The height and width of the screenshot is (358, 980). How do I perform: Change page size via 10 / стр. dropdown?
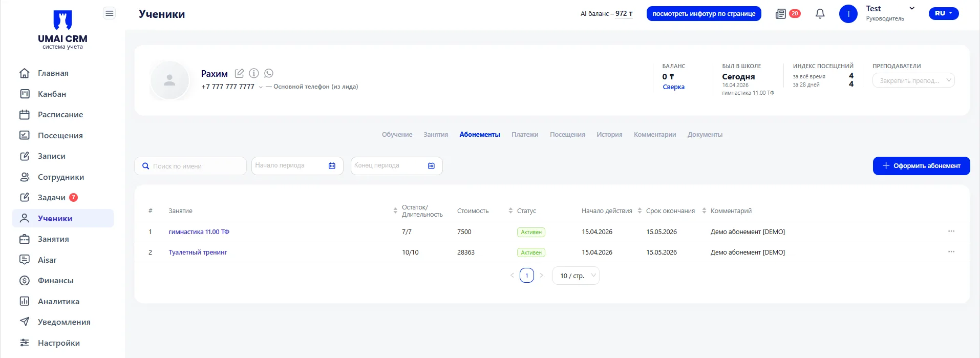point(576,276)
